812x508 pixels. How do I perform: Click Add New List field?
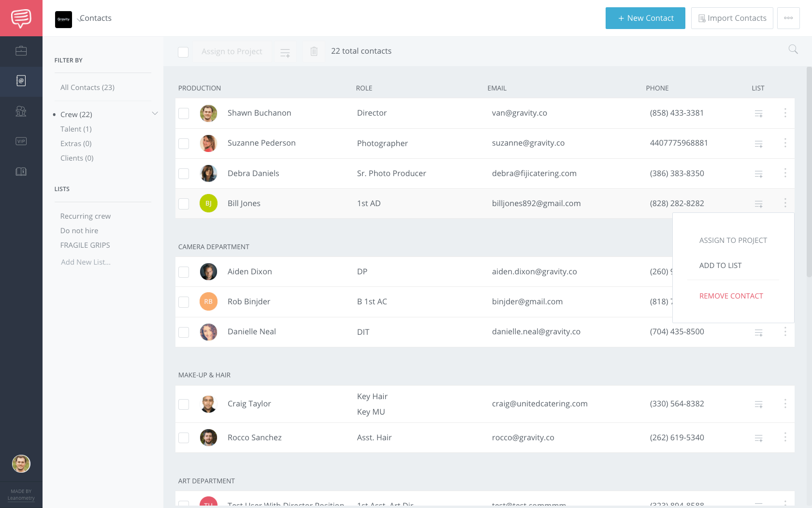pos(86,262)
